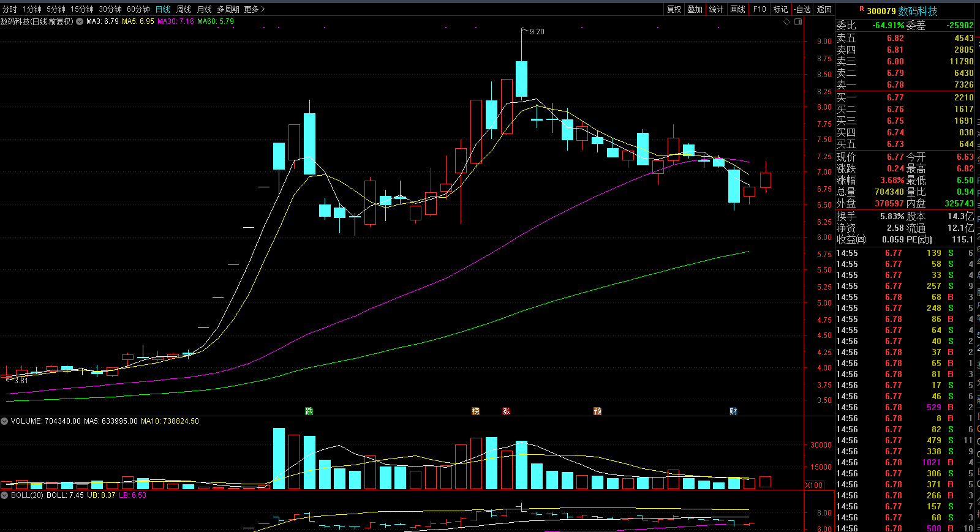This screenshot has height=532, width=980.
Task: Click the tallest candlestick near 9.20 high
Action: pyautogui.click(x=521, y=78)
